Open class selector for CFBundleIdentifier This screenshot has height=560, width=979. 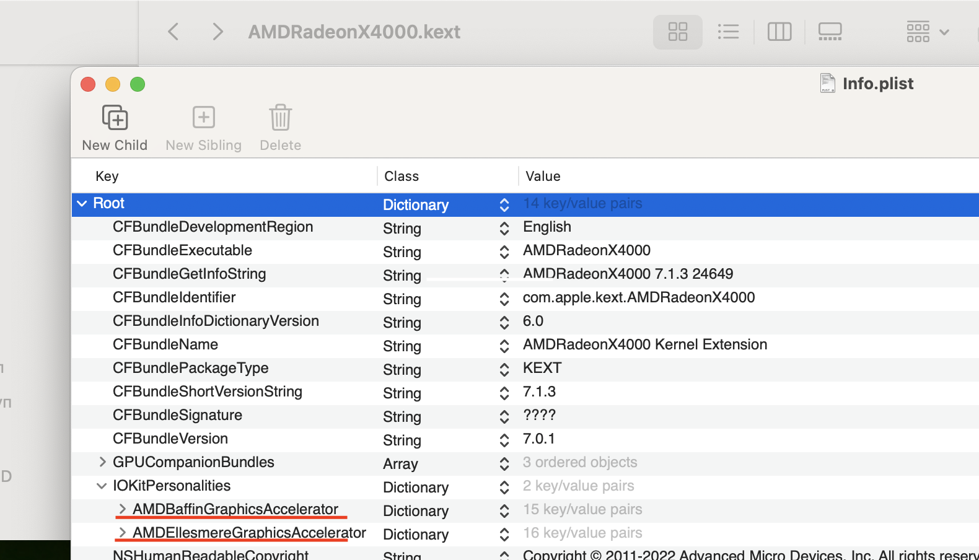click(504, 299)
